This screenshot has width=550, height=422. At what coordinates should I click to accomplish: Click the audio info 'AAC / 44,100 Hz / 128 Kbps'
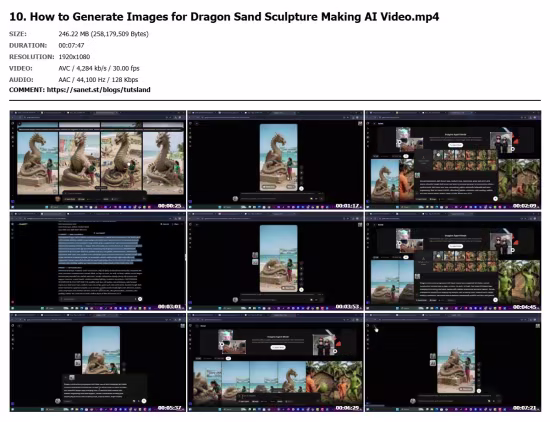[98, 80]
